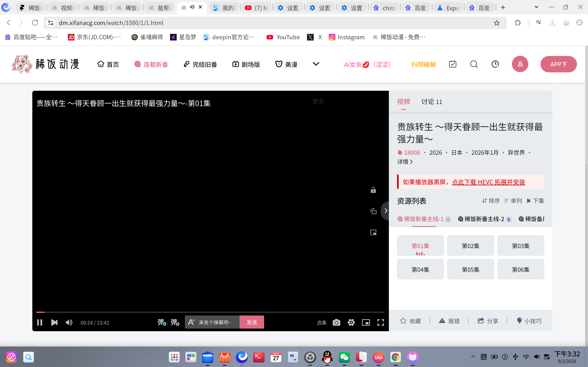Enter fullscreen mode in video player
This screenshot has height=367, width=588.
pyautogui.click(x=380, y=322)
